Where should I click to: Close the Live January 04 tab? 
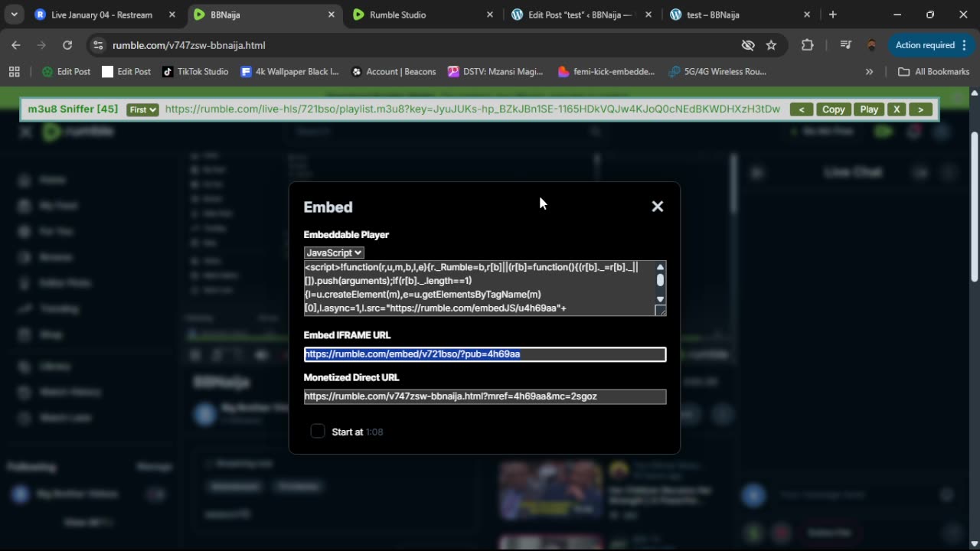tap(172, 15)
